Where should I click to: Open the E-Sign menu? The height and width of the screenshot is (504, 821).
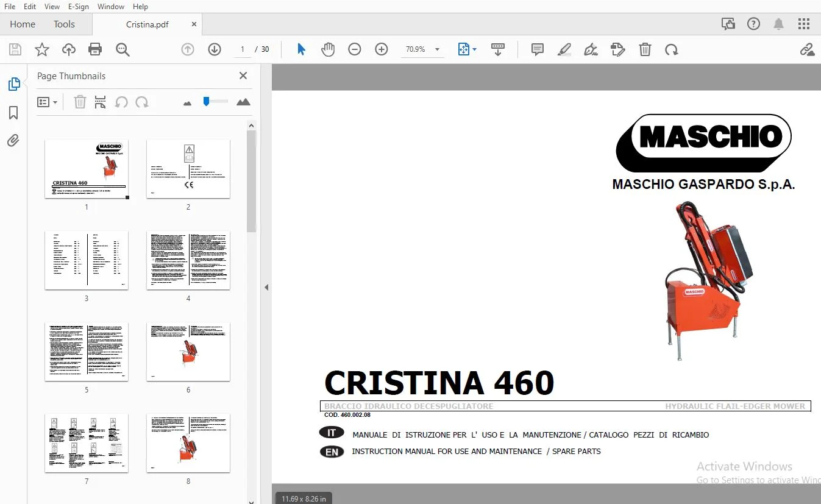79,7
